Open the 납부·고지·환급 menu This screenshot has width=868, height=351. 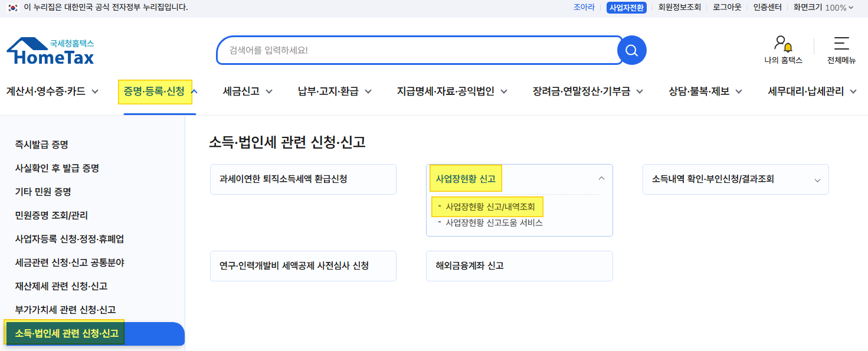coord(335,91)
